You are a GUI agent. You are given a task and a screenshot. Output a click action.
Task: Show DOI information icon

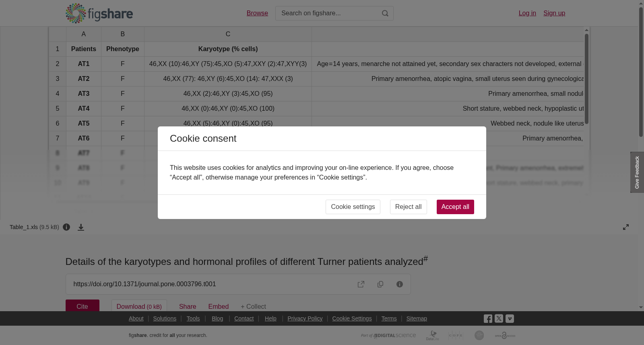tap(400, 284)
